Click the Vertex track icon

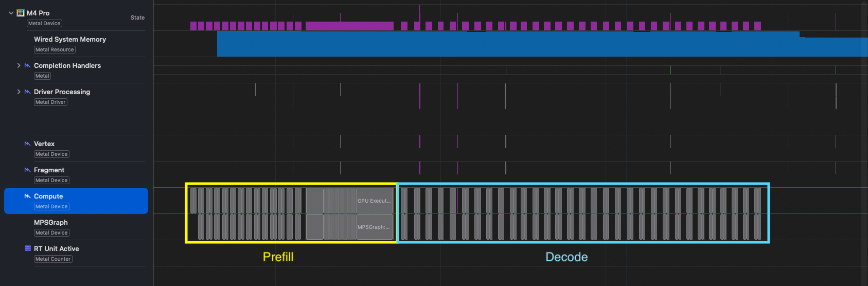point(28,144)
